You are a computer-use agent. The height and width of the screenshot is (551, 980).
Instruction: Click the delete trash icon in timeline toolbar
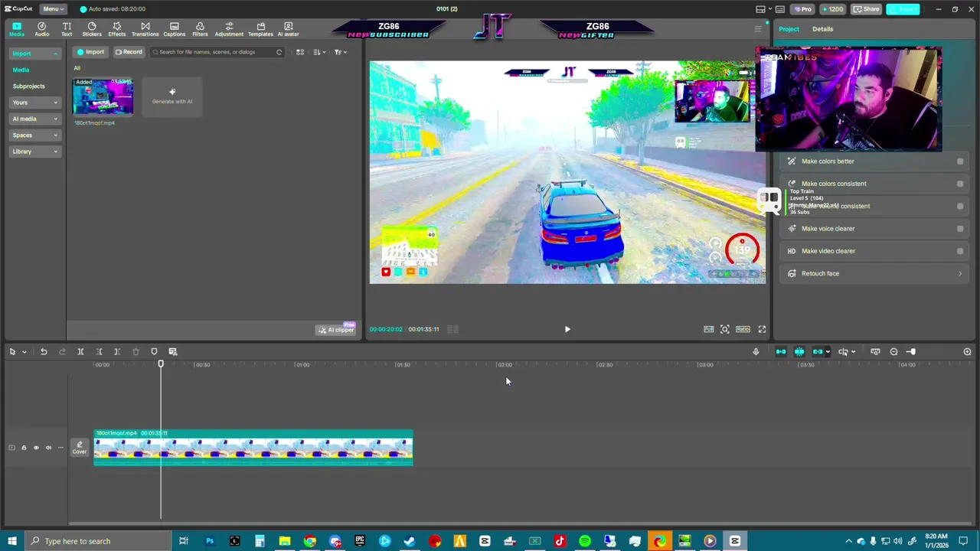[x=136, y=351]
